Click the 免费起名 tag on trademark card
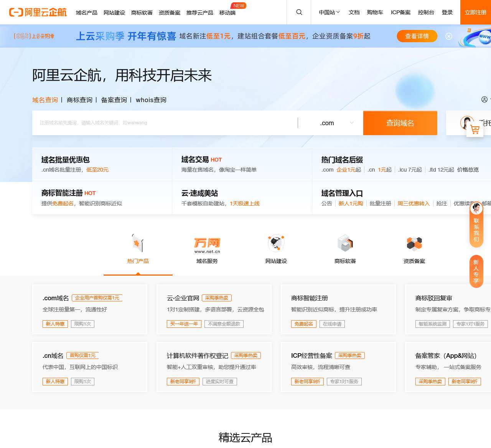 [304, 324]
